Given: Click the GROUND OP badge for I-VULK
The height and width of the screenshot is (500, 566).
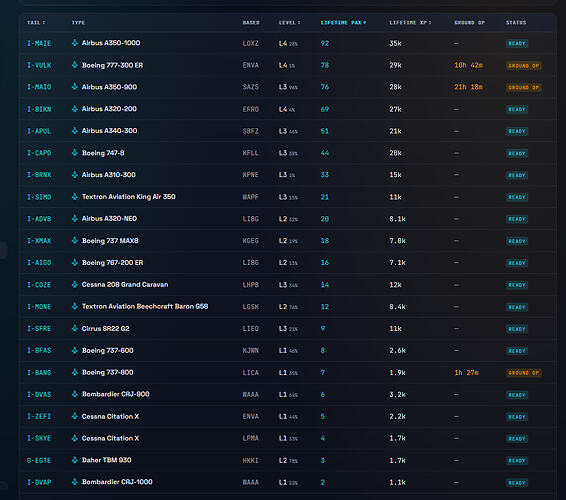Looking at the screenshot, I should pyautogui.click(x=523, y=66).
